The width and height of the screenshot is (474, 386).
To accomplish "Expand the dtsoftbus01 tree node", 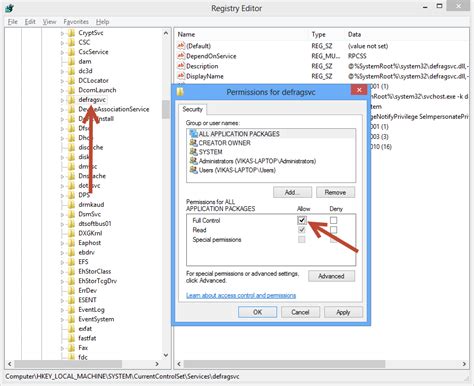I will tap(62, 224).
